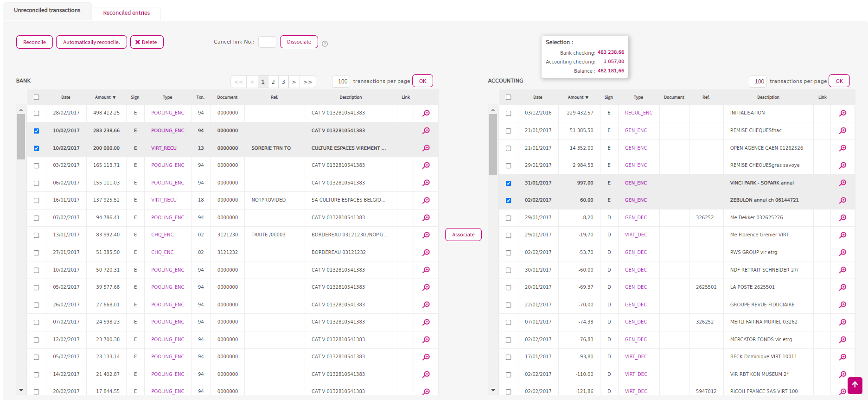Go to previous page in BANK pagination
The height and width of the screenshot is (400, 868).
252,82
